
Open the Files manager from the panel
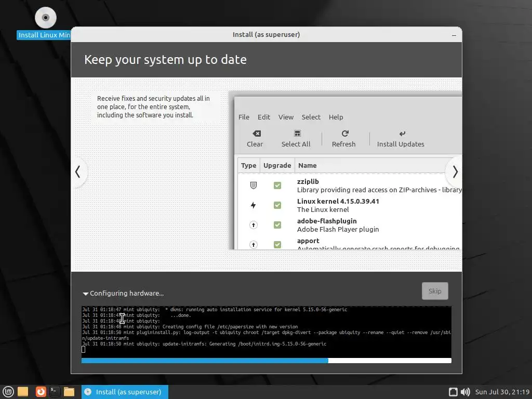pyautogui.click(x=69, y=392)
